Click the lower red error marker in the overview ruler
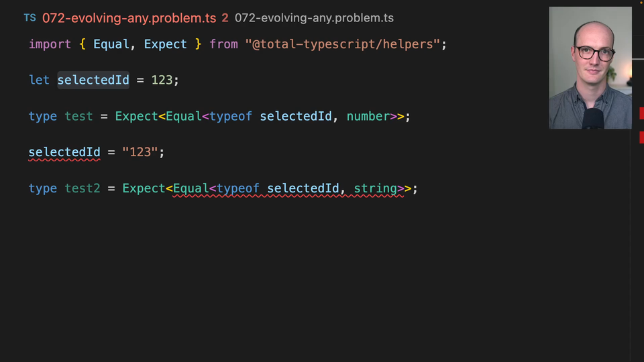This screenshot has width=644, height=362. tap(641, 137)
